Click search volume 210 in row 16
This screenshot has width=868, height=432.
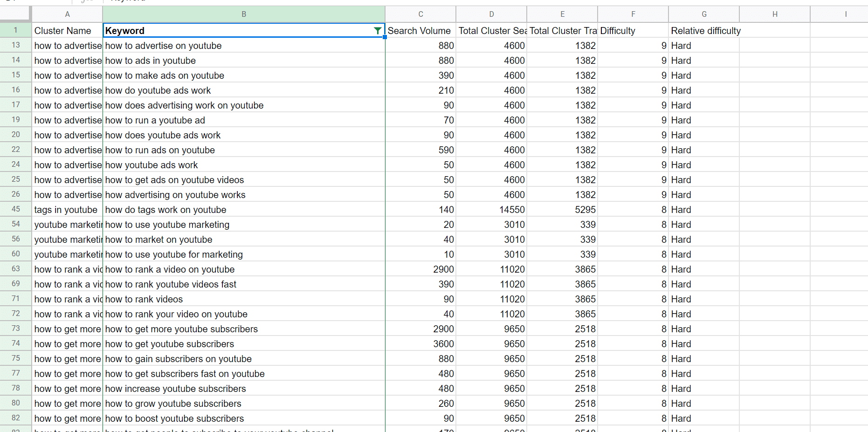click(420, 90)
